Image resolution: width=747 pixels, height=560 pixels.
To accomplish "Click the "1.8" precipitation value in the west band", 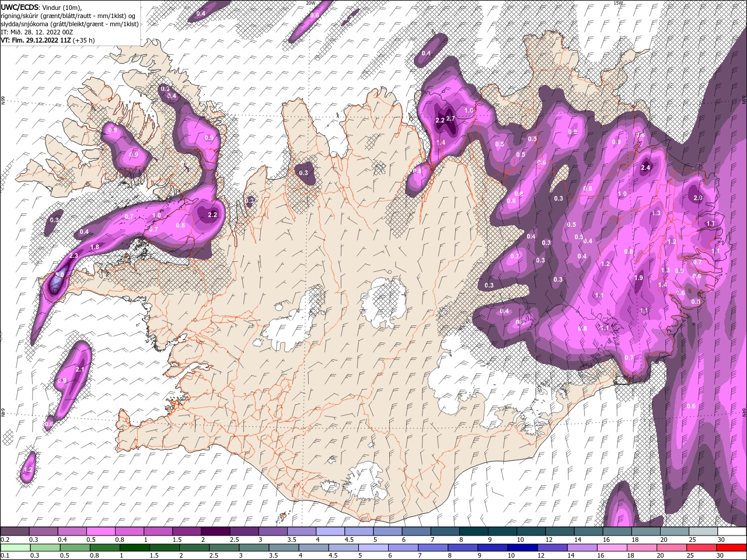I will 95,247.
